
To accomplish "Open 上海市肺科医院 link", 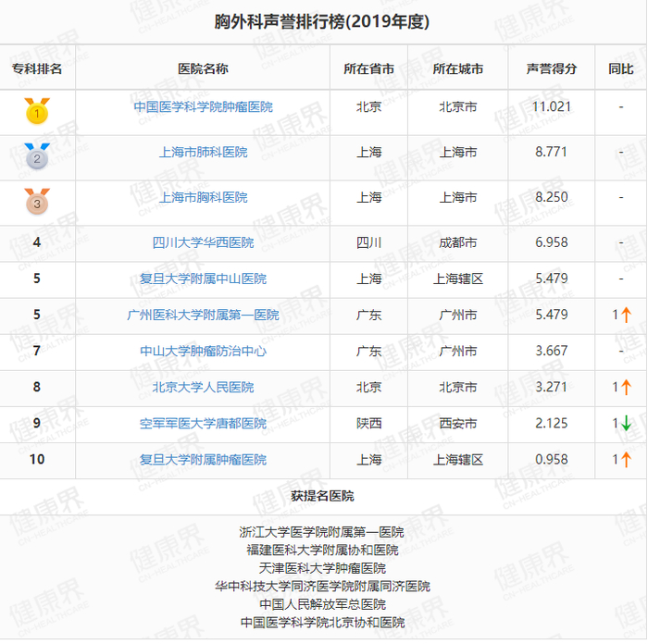I will (x=203, y=153).
